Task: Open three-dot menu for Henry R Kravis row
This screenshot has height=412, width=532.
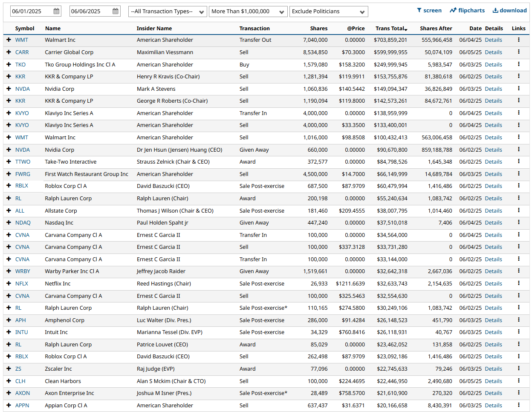Action: 519,76
